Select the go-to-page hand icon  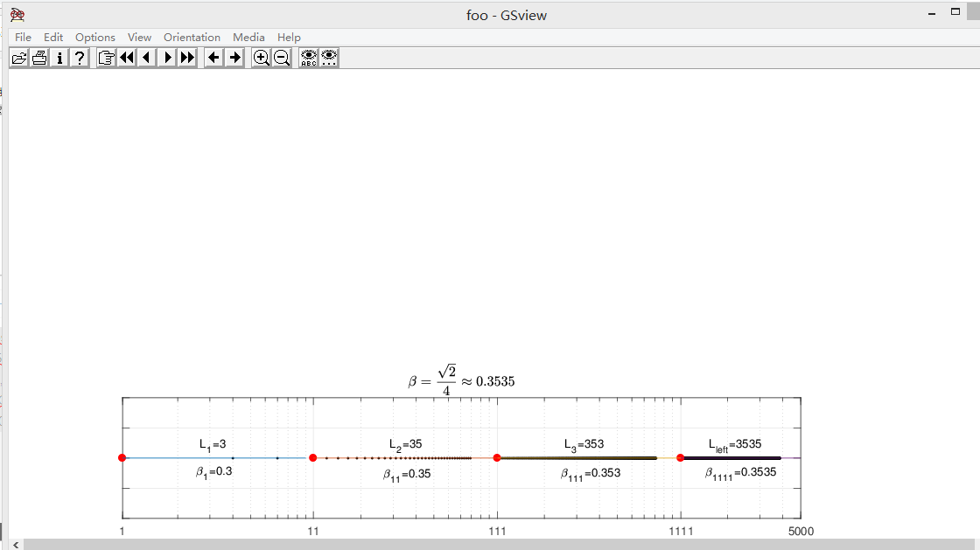coord(106,57)
